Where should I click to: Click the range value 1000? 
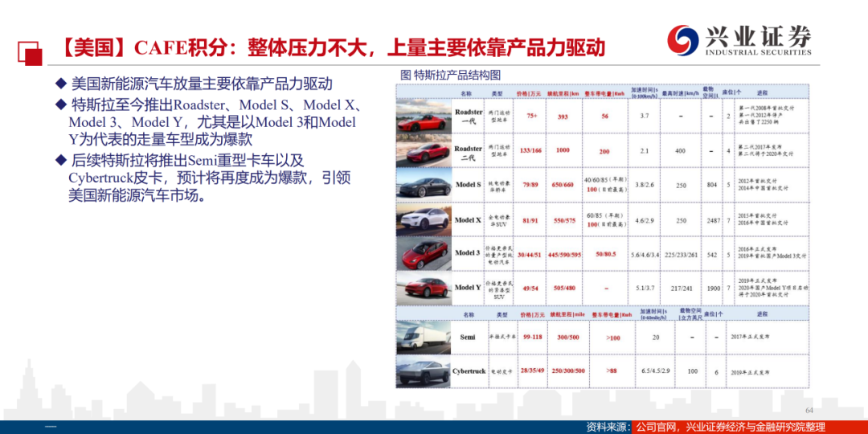(563, 150)
